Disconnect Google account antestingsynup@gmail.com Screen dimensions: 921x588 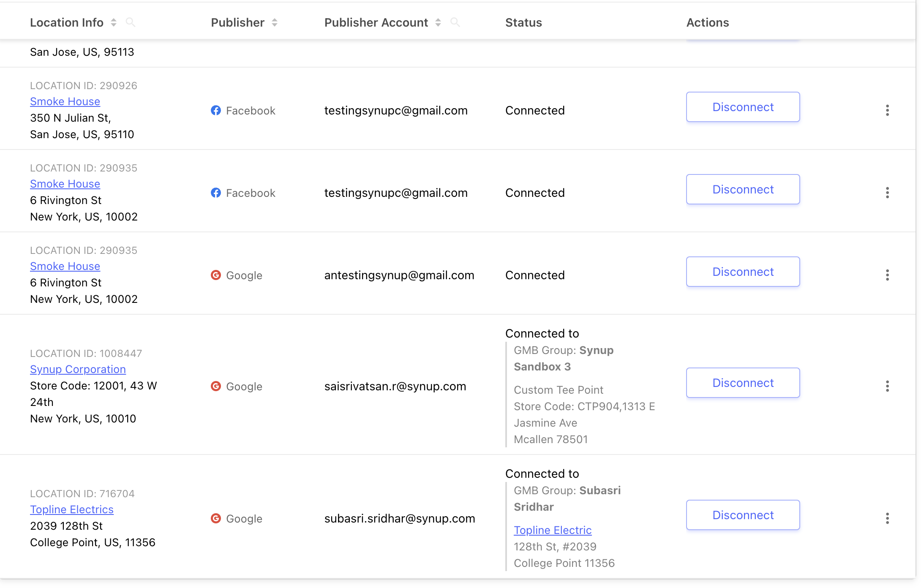coord(743,272)
